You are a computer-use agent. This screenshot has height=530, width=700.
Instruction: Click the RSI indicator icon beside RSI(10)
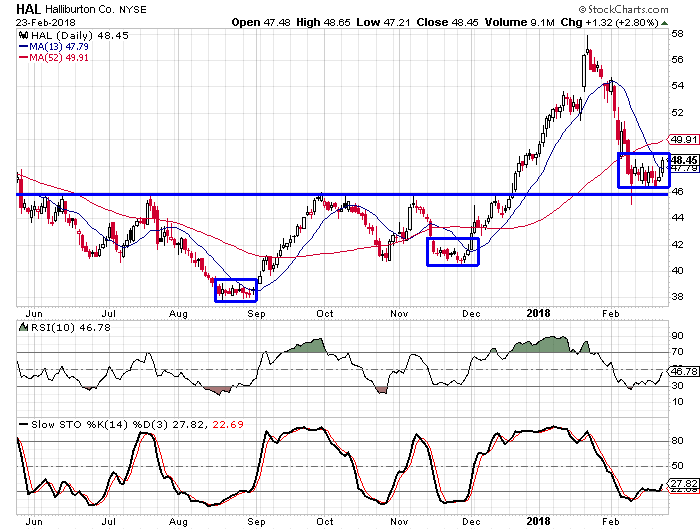23,327
